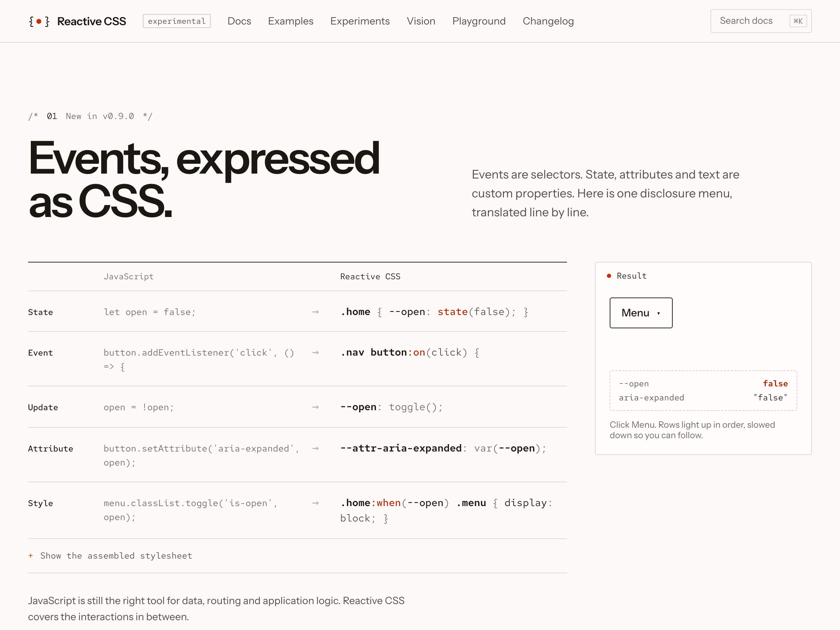Image resolution: width=840 pixels, height=630 pixels.
Task: Click the ⌘K shortcut badge
Action: tap(798, 21)
